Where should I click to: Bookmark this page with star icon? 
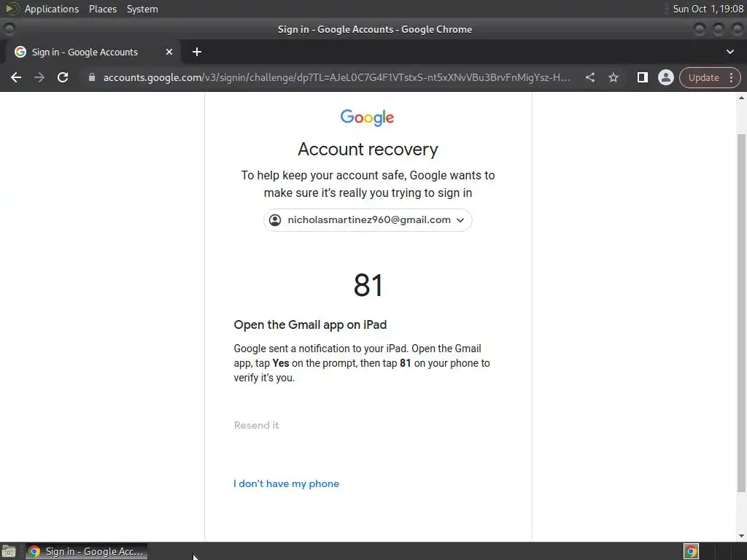point(613,77)
